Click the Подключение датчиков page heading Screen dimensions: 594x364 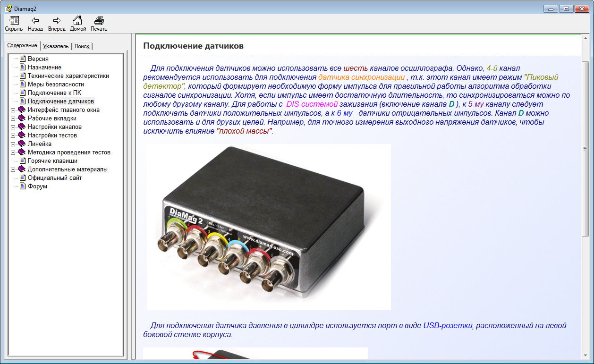[x=193, y=46]
